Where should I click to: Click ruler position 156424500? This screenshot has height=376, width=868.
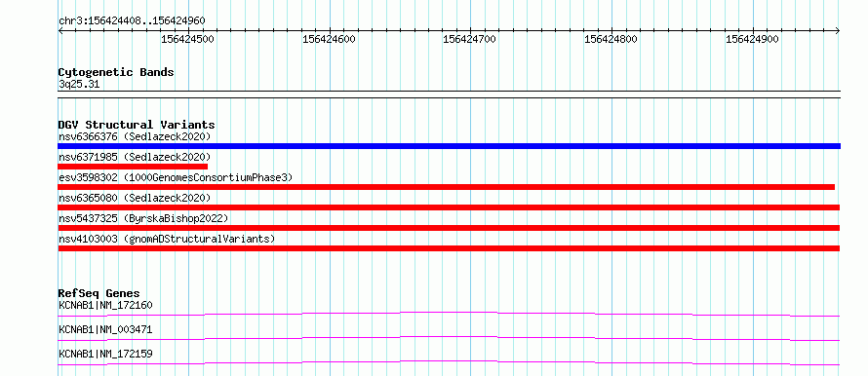coord(188,39)
